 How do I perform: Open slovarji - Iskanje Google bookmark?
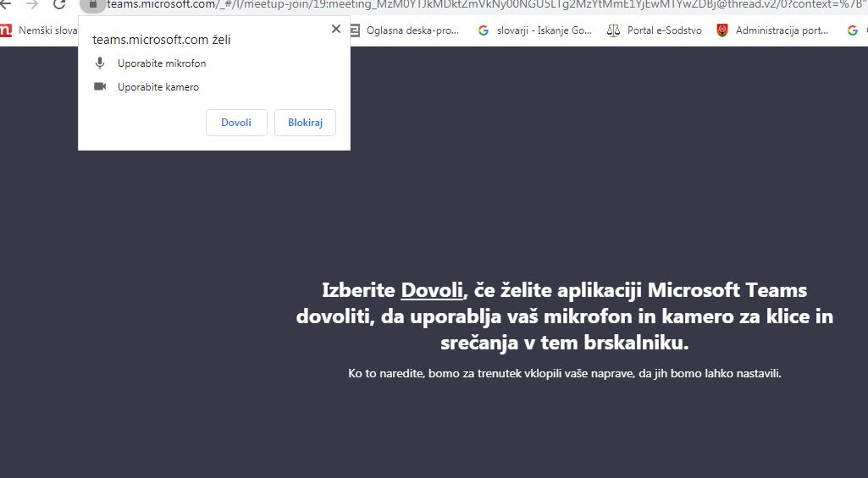534,30
